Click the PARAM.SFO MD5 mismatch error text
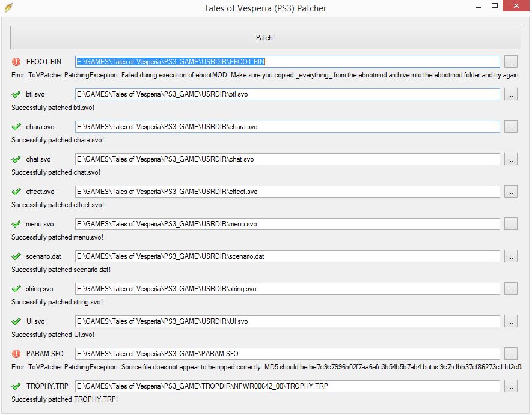This screenshot has height=415, width=532. (x=266, y=367)
